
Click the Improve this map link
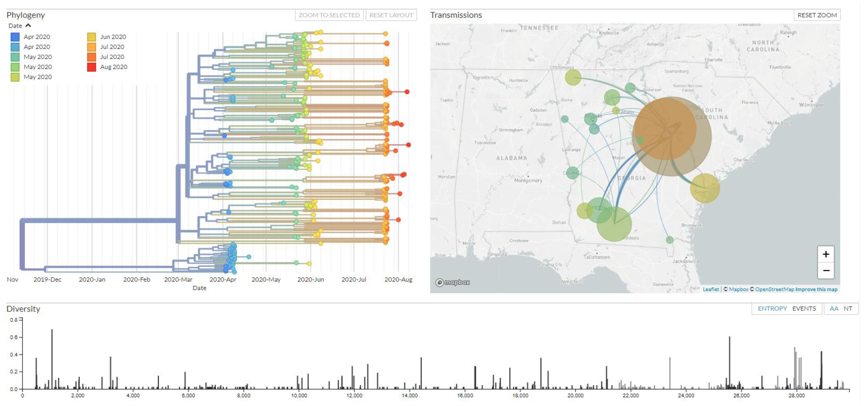point(816,289)
